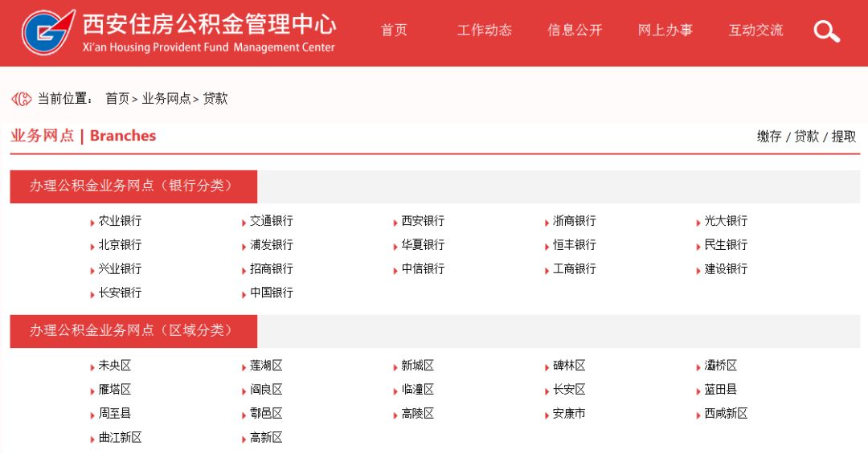The image size is (868, 454).
Task: Open the 浦发银行 branch list
Action: coord(272,245)
